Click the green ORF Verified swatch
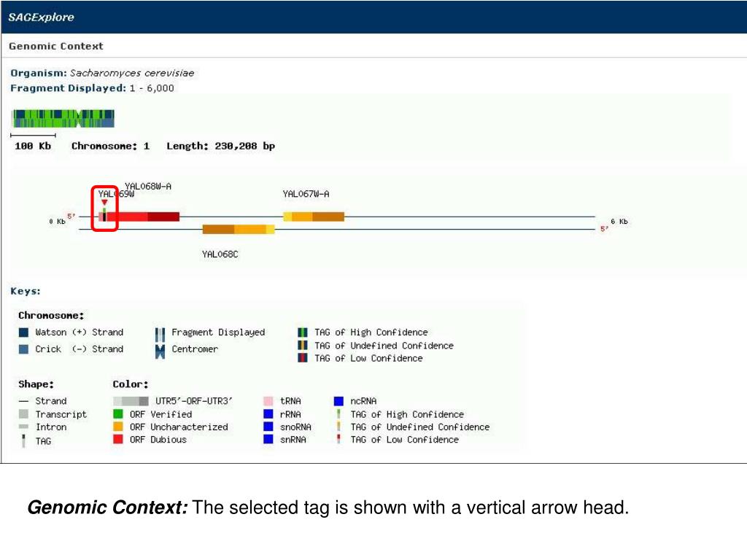The width and height of the screenshot is (747, 560). (x=118, y=414)
